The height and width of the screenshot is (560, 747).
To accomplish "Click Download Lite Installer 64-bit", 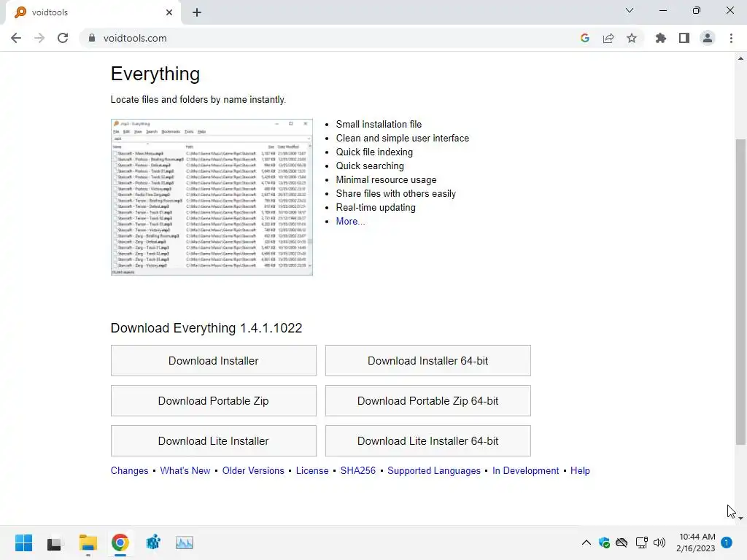I will click(x=427, y=441).
